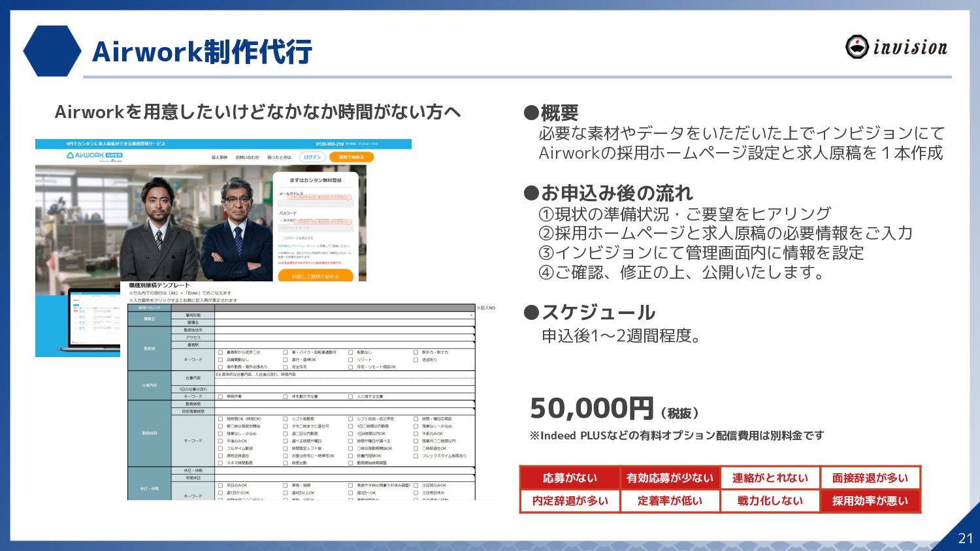Click the 定着率が低い tag
This screenshot has width=980, height=551.
670,501
